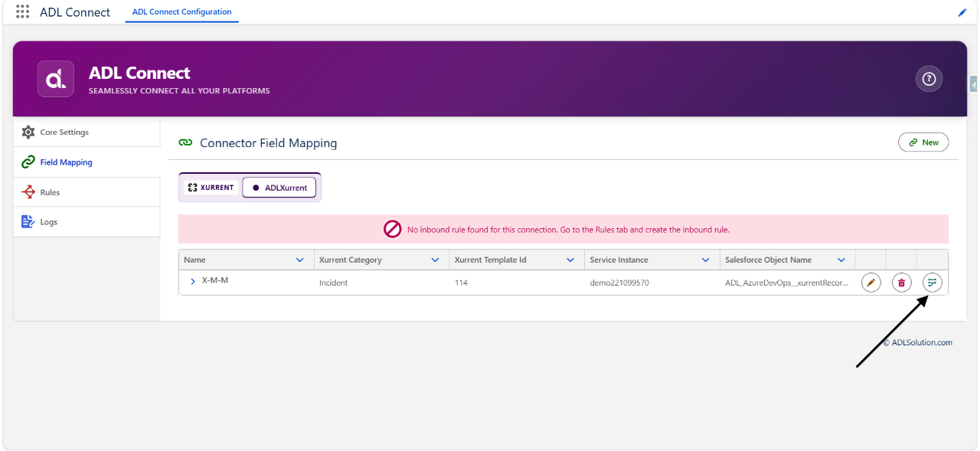This screenshot has width=980, height=451.
Task: Open the Logs sidebar item
Action: (x=87, y=222)
